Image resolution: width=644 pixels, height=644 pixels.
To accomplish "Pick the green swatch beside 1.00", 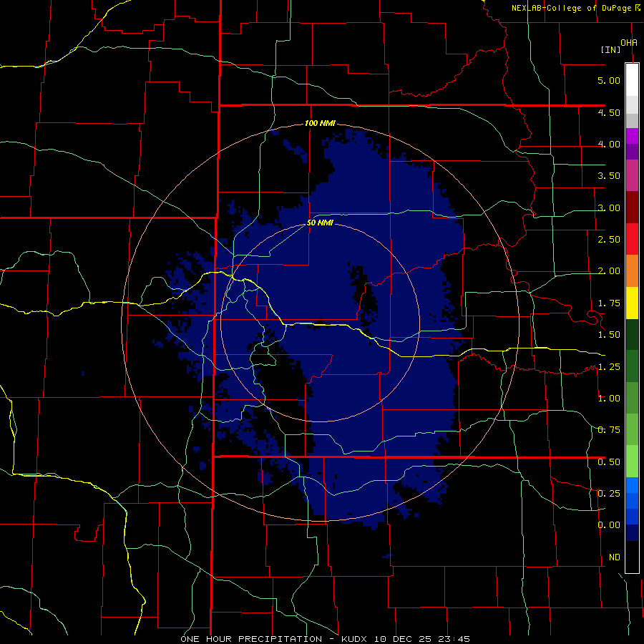I will [x=632, y=399].
